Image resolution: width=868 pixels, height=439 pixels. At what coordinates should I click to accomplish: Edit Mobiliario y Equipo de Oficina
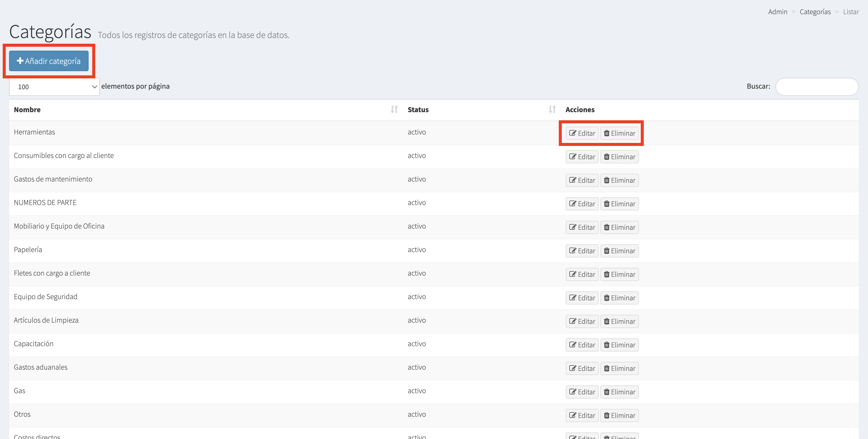(582, 227)
